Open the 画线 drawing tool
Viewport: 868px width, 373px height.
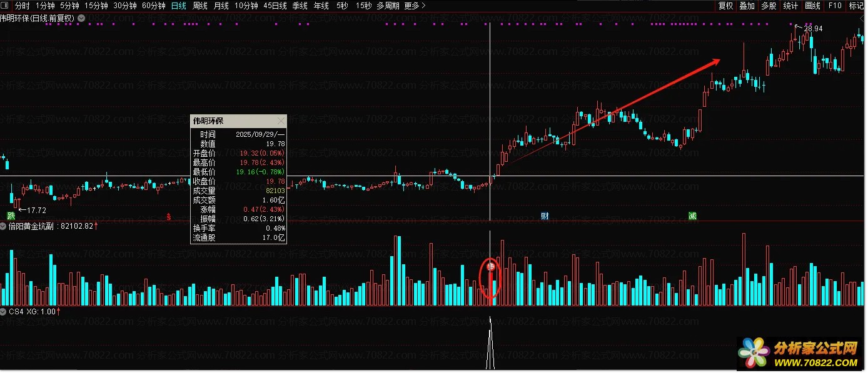pos(812,6)
